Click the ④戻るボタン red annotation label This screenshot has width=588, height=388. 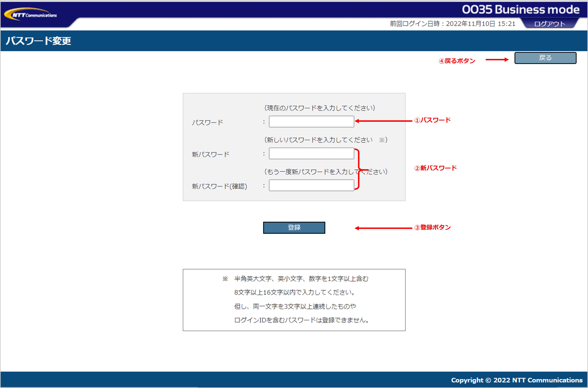(457, 61)
